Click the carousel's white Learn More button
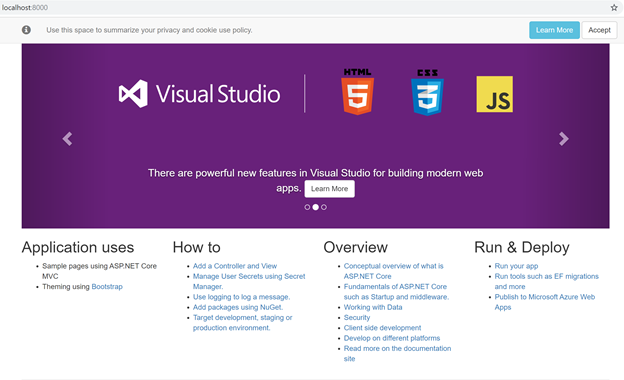The height and width of the screenshot is (380, 624). coord(330,189)
